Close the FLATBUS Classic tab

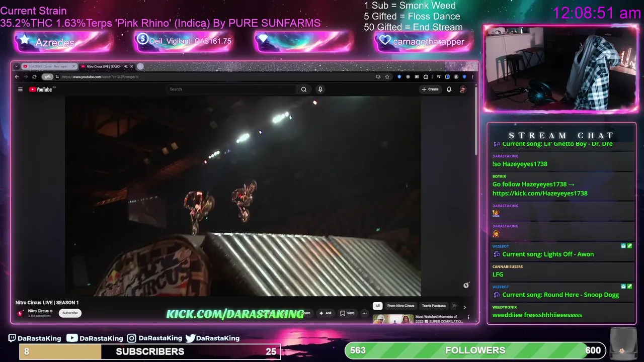(74, 66)
